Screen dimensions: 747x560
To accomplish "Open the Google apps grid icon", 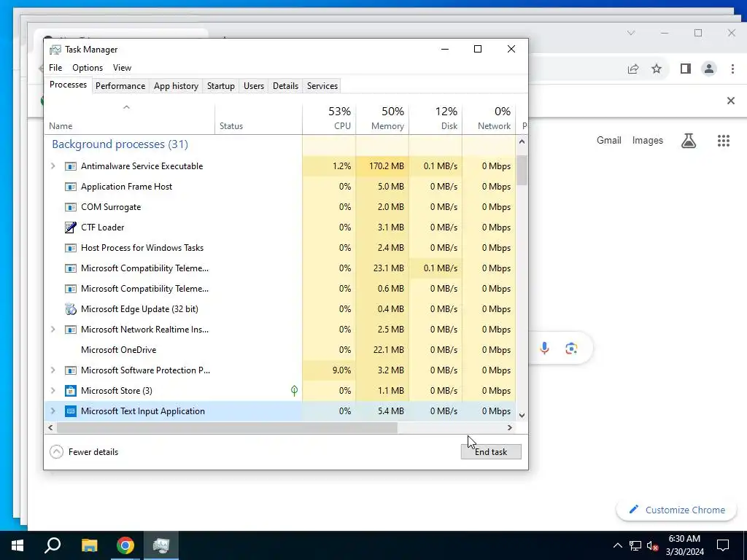I will 724,141.
